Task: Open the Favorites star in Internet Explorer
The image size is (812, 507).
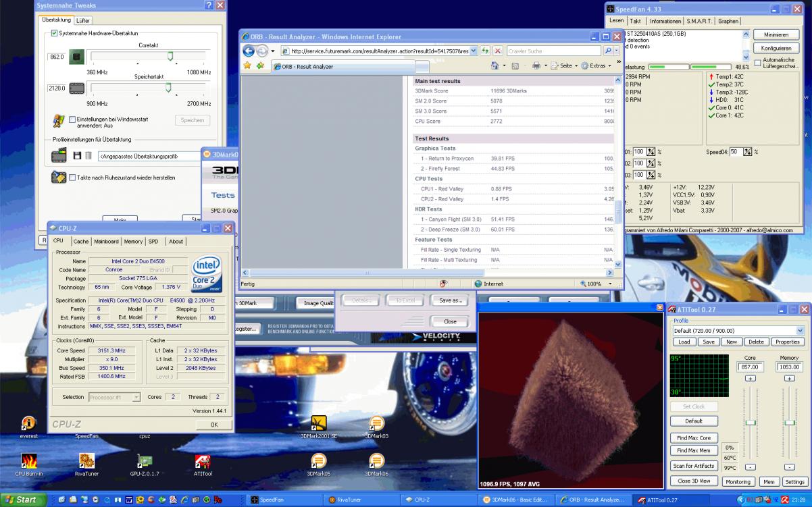Action: click(x=247, y=65)
